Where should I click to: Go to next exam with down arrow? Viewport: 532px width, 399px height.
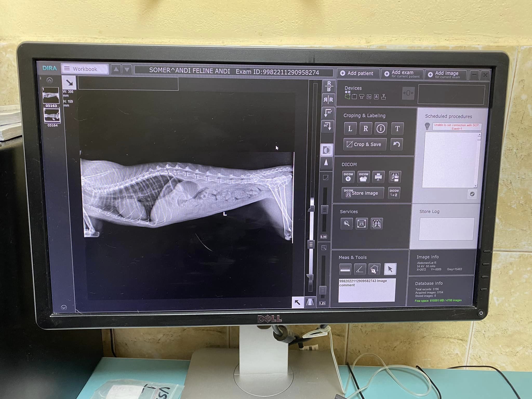(x=127, y=70)
